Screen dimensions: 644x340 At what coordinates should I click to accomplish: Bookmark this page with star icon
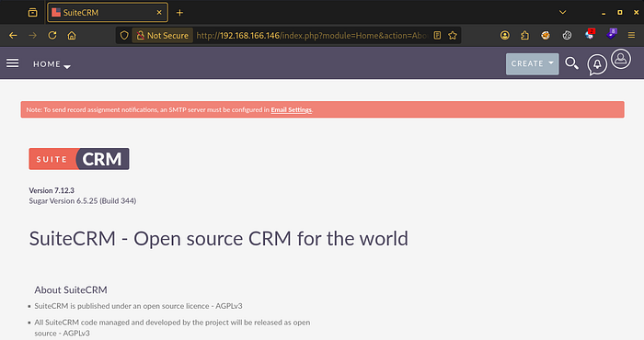[453, 36]
